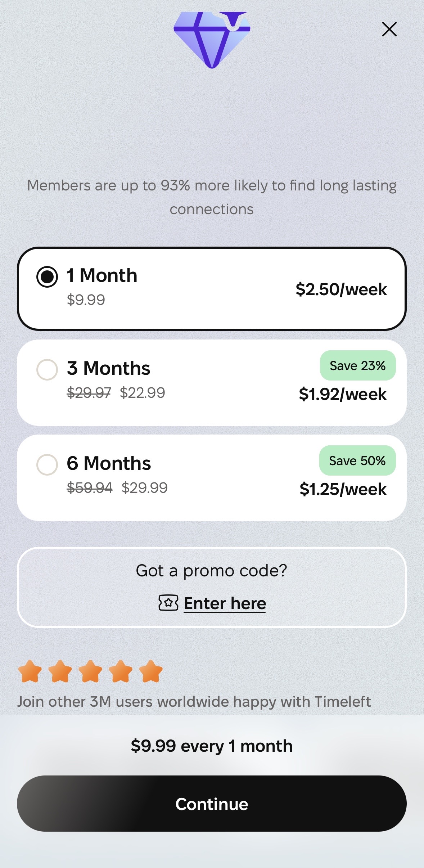Choose the $2.50/week plan price
424x868 pixels.
(x=341, y=289)
